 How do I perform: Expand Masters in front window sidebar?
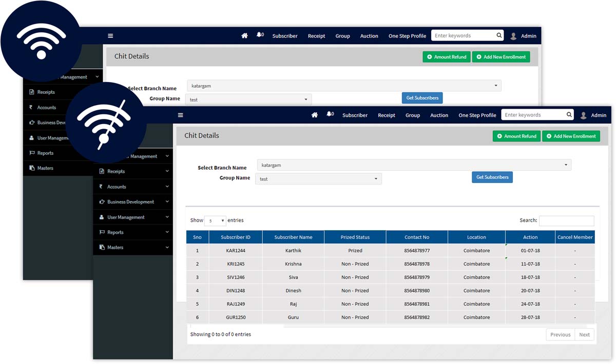click(x=167, y=247)
